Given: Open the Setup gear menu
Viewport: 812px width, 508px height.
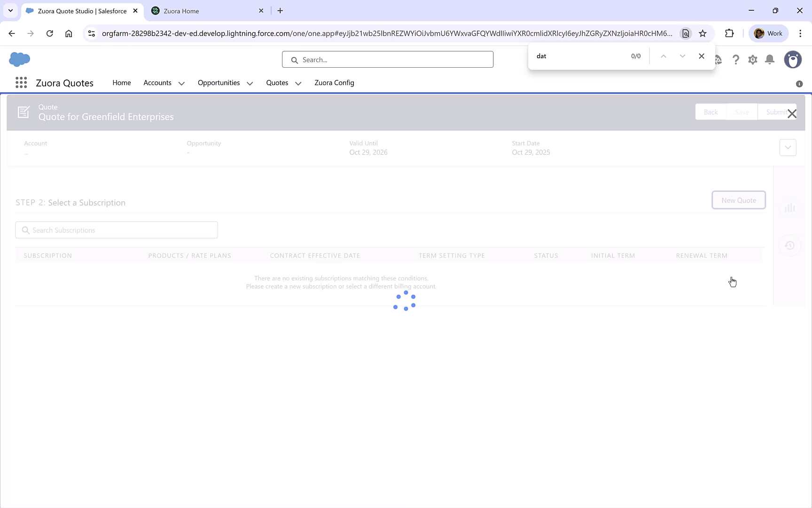Looking at the screenshot, I should point(752,60).
